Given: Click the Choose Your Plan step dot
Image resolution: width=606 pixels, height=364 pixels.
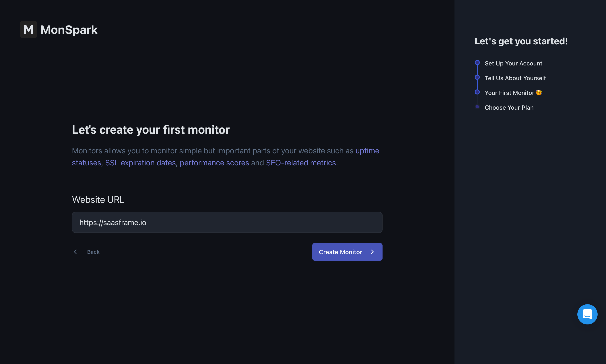Looking at the screenshot, I should pyautogui.click(x=477, y=107).
